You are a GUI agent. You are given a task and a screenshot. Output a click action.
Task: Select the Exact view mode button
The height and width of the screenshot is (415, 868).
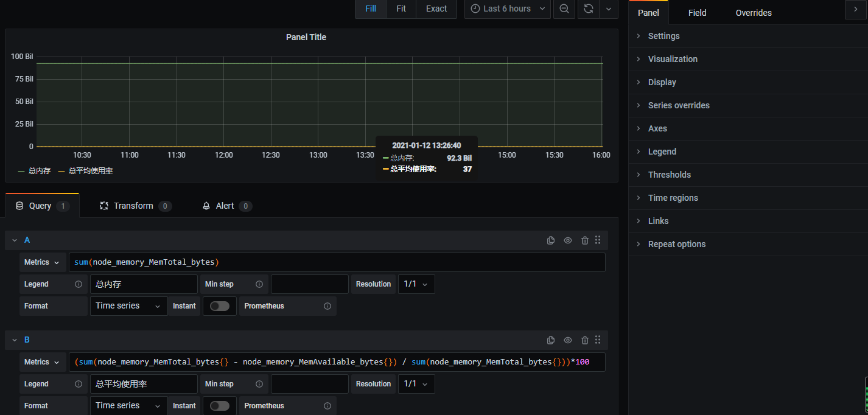[x=436, y=9]
